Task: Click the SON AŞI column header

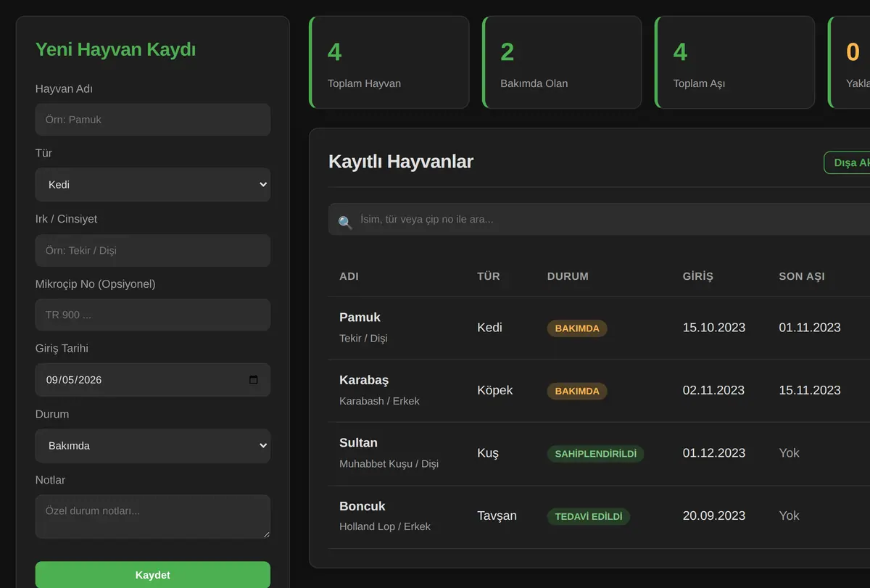Action: pos(802,276)
